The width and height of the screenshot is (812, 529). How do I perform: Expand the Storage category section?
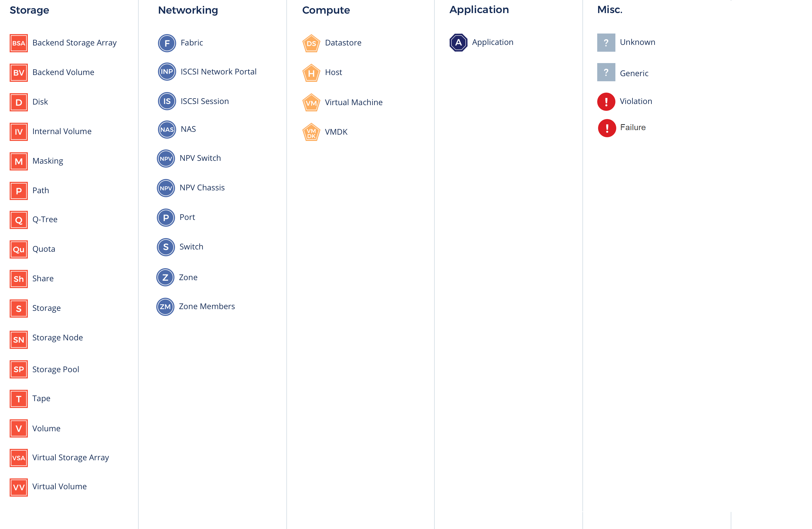coord(30,9)
